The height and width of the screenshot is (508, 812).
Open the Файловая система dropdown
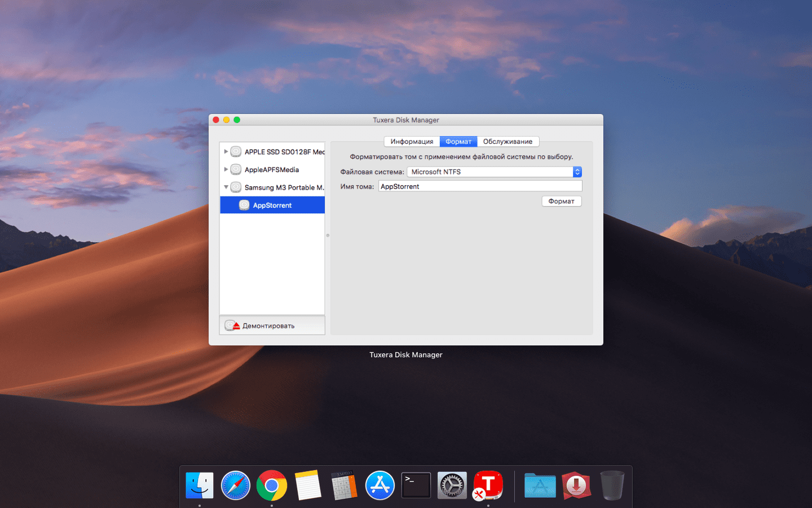[x=576, y=172]
